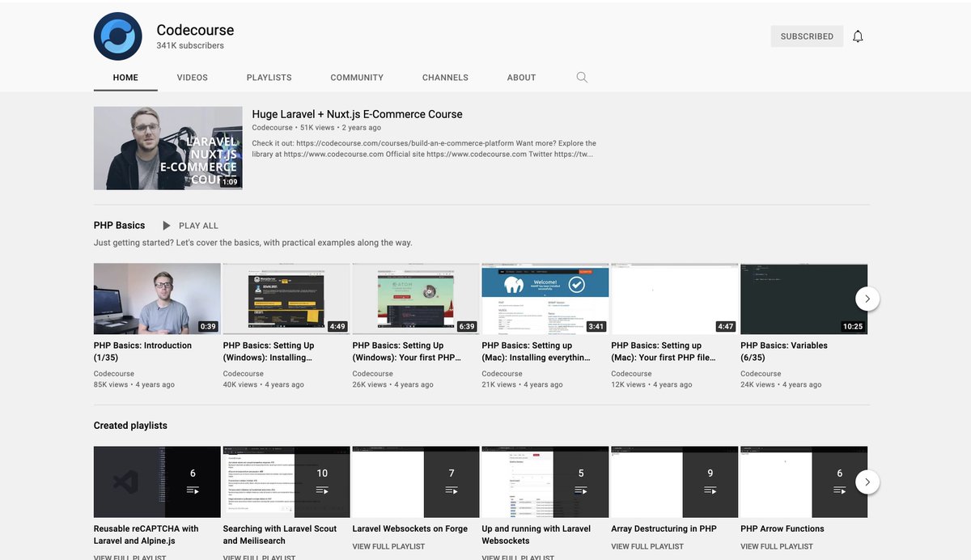Go to the Channels tab
971x560 pixels.
445,78
